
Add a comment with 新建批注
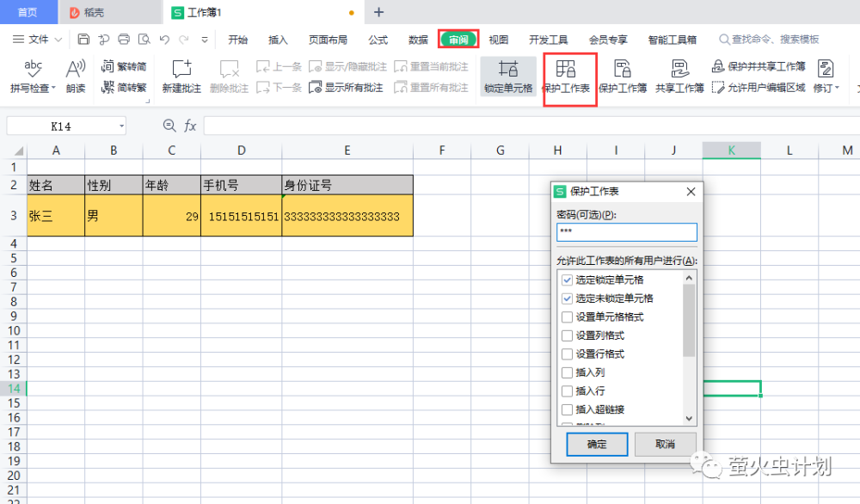tap(181, 76)
